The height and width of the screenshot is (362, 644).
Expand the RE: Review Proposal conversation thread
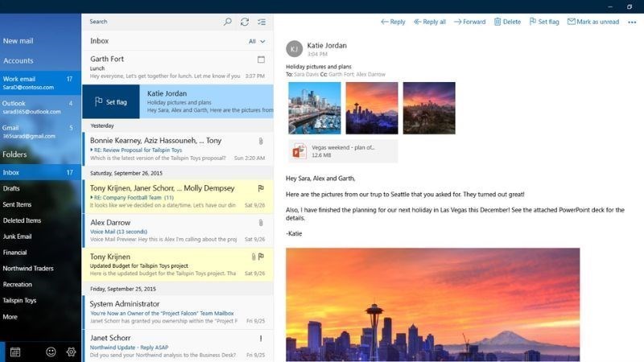click(x=92, y=150)
